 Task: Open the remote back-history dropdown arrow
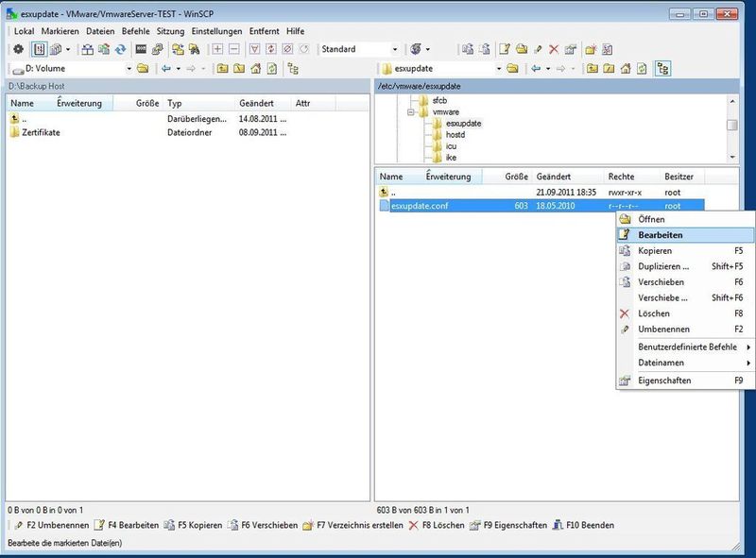pyautogui.click(x=548, y=69)
